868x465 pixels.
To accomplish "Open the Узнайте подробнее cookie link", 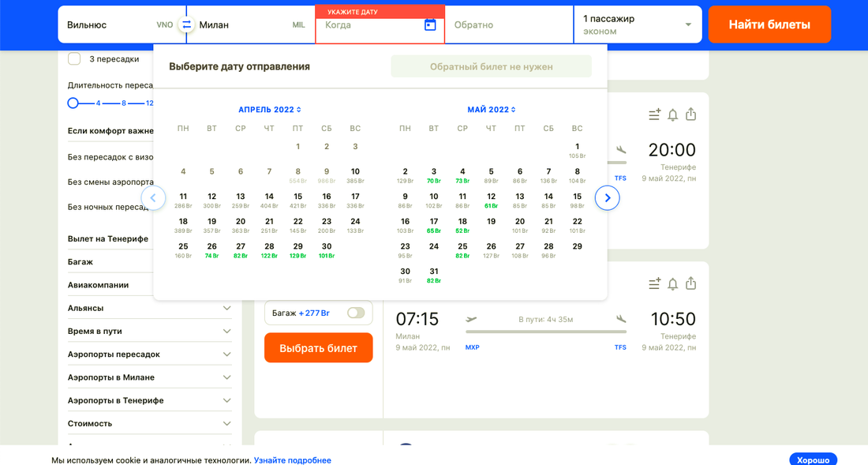I will pyautogui.click(x=292, y=460).
